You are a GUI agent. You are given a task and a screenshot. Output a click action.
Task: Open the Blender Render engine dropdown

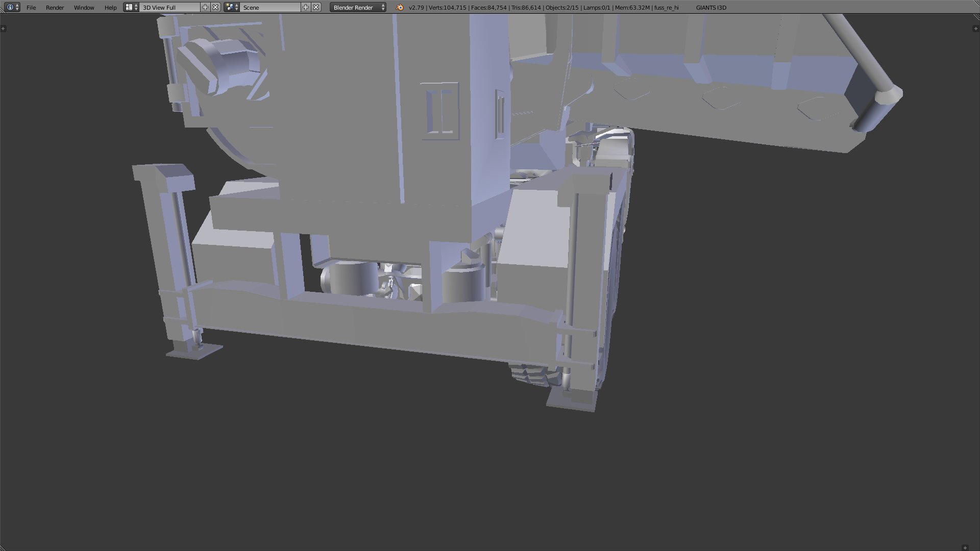pos(358,8)
